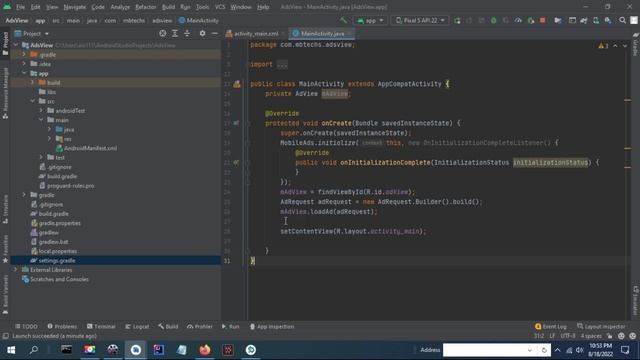Click Attach Debugger to Android Process icon
The width and height of the screenshot is (640, 360).
[x=531, y=20]
